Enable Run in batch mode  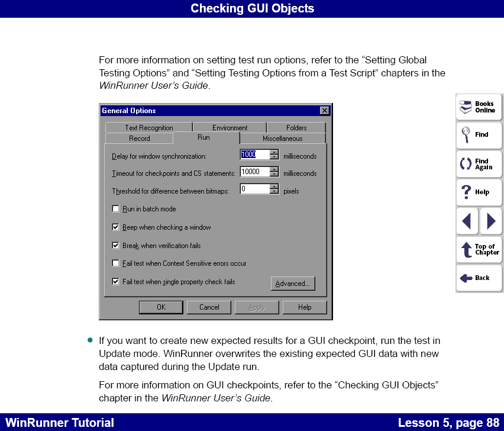tap(116, 208)
